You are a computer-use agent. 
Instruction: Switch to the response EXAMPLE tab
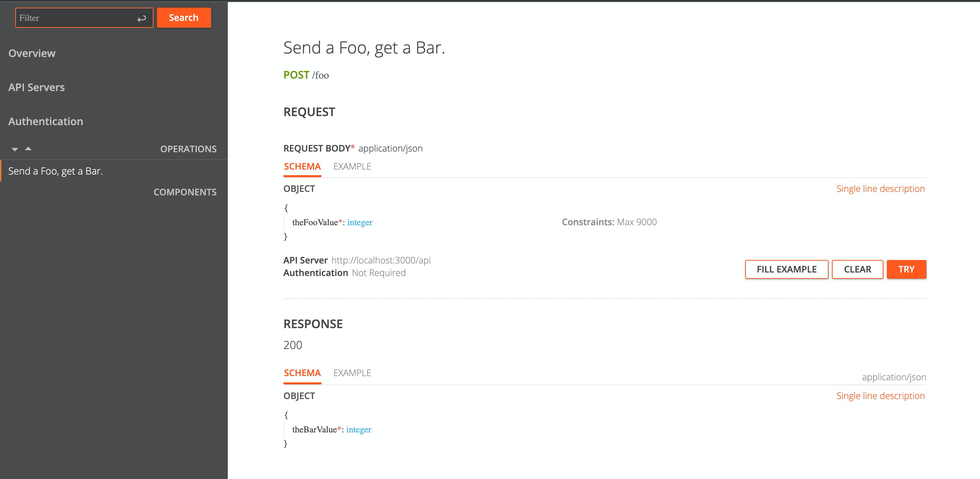coord(352,373)
